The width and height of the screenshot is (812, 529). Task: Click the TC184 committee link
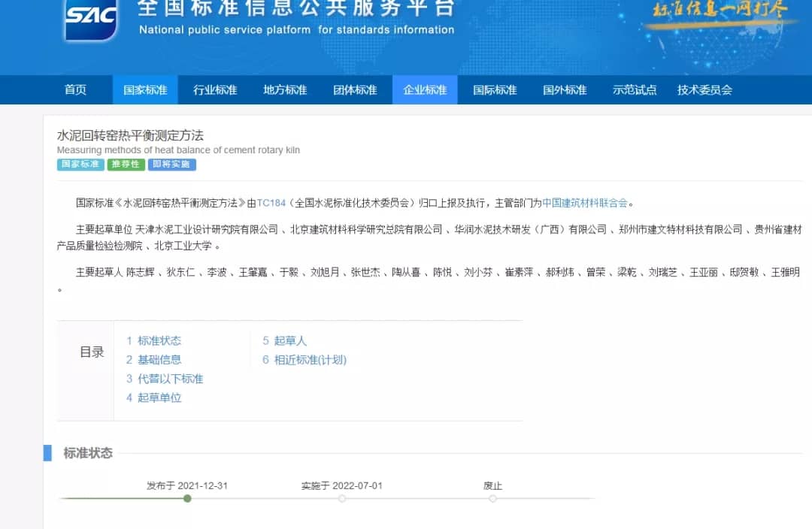tap(271, 203)
